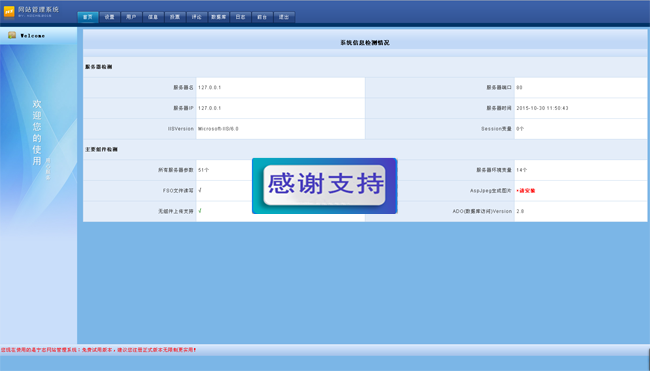Click the orange site logo icon
650x371 pixels.
click(x=9, y=12)
